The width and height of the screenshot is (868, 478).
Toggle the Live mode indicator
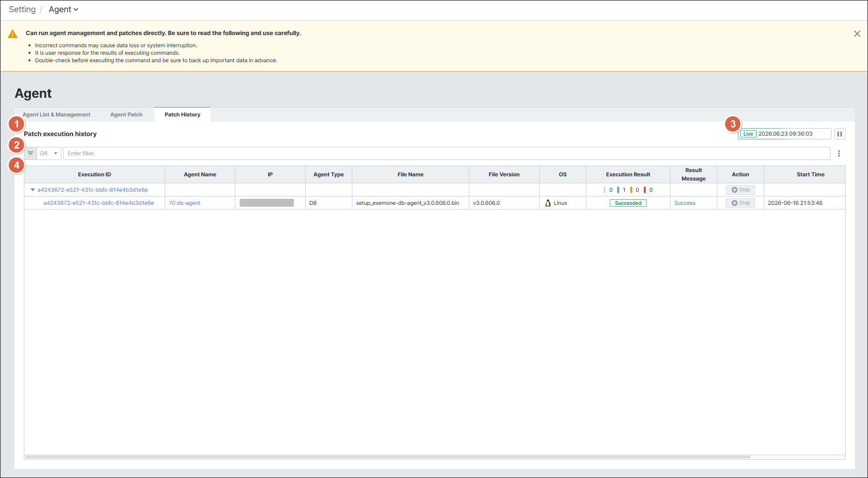coord(748,134)
